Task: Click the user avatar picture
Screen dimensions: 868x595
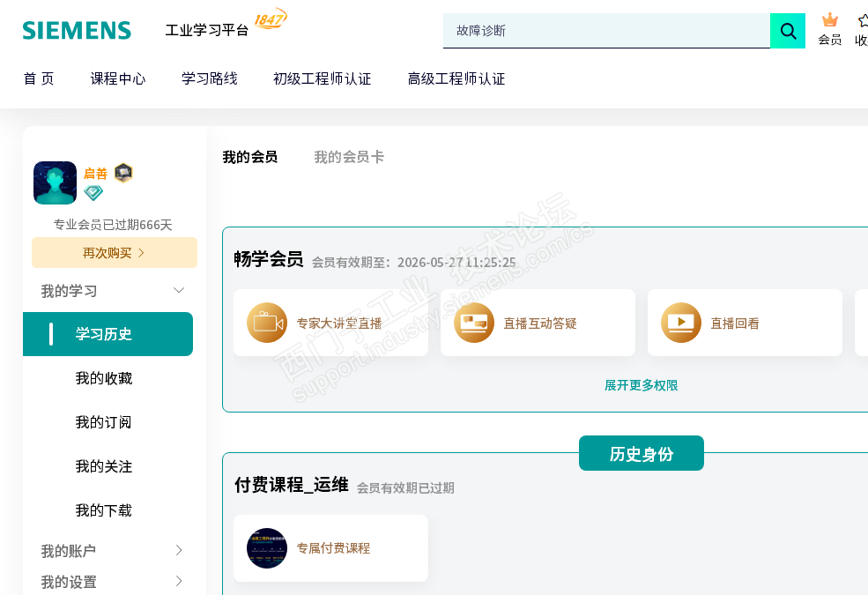Action: [x=55, y=182]
